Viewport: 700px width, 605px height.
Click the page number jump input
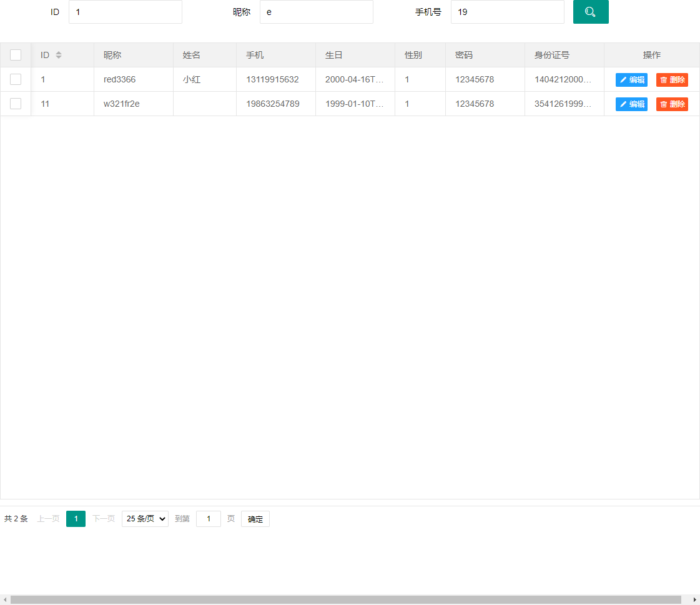click(x=209, y=519)
